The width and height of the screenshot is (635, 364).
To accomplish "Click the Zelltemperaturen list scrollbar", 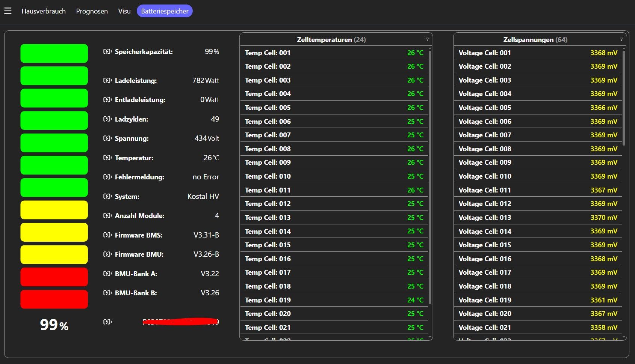I will click(x=430, y=176).
